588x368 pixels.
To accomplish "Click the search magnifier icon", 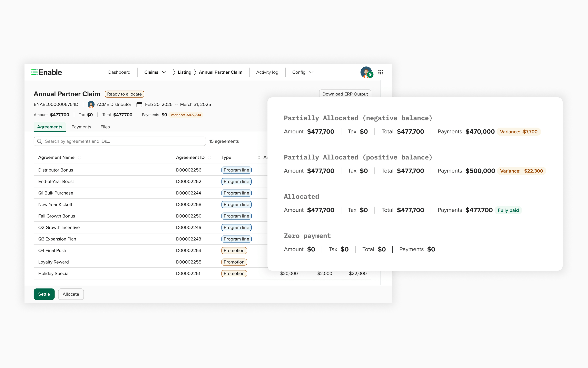I will [x=39, y=141].
